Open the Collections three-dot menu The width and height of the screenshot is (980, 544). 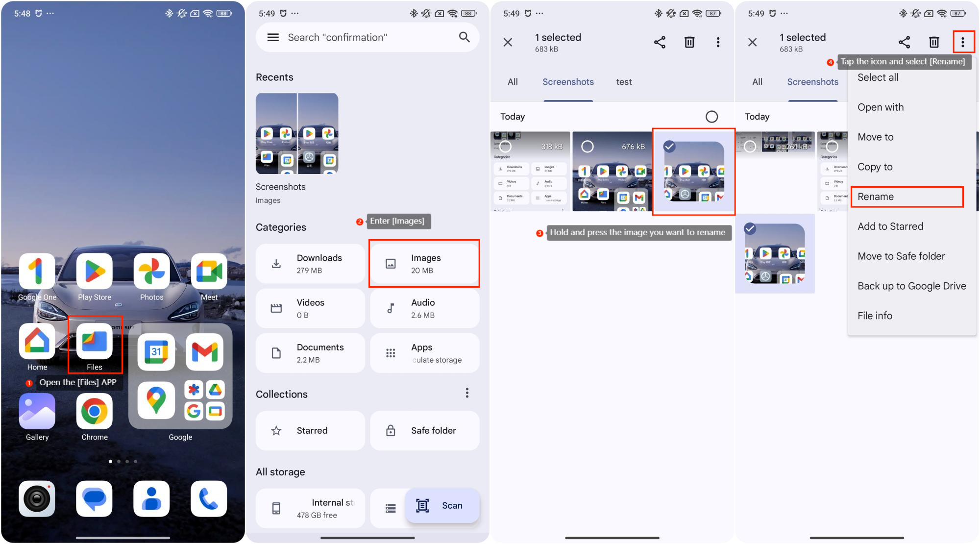tap(467, 393)
